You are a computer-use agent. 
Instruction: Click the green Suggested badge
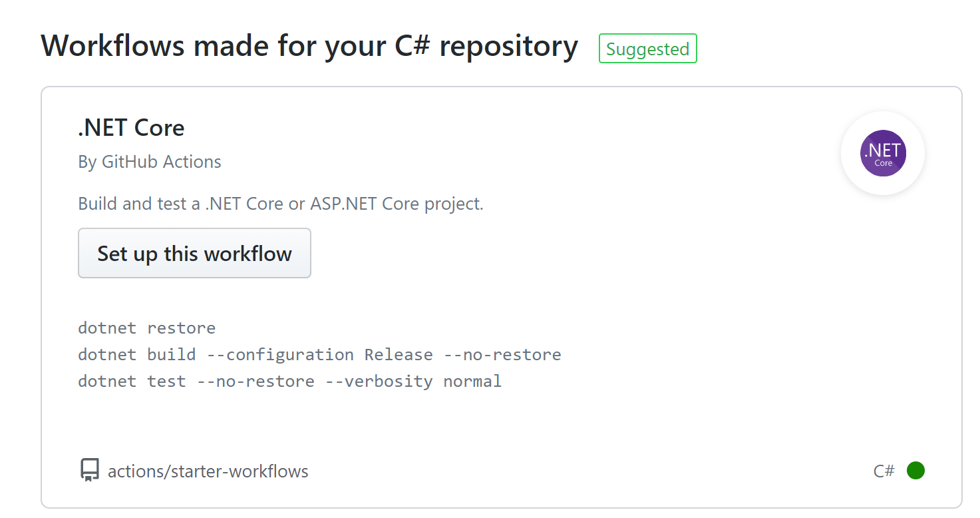point(647,49)
